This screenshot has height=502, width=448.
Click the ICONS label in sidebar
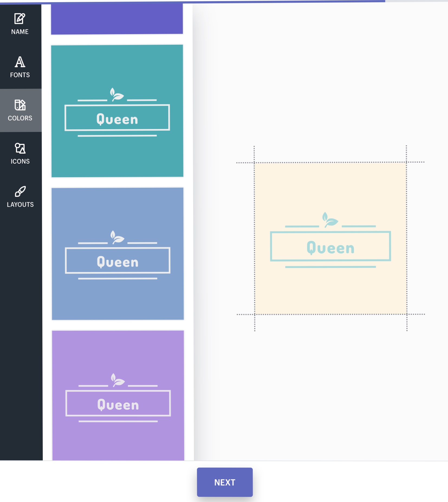click(20, 161)
